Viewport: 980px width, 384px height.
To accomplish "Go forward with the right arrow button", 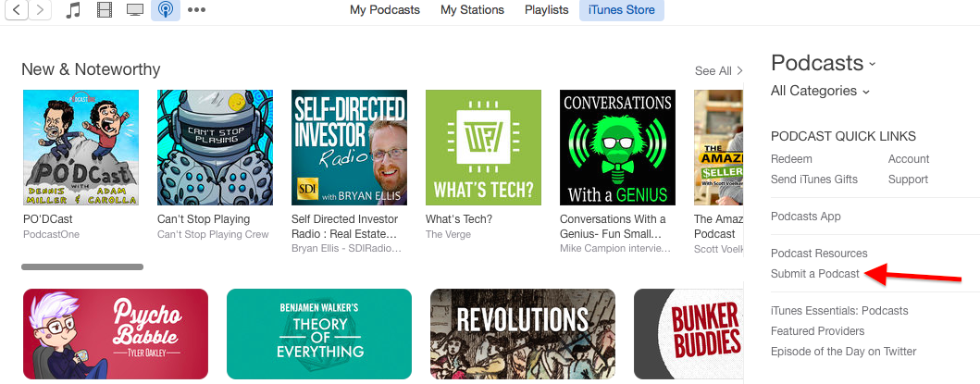I will tap(40, 10).
